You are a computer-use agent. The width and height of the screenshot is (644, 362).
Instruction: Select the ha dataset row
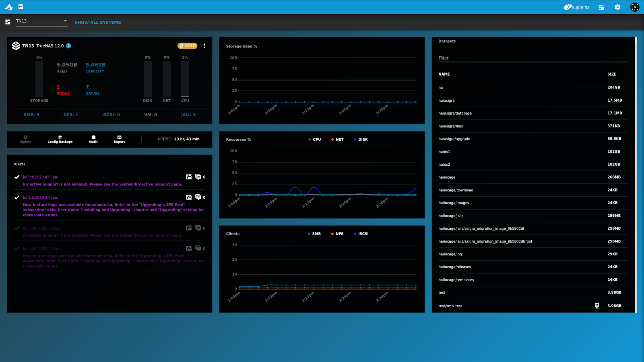(x=533, y=88)
